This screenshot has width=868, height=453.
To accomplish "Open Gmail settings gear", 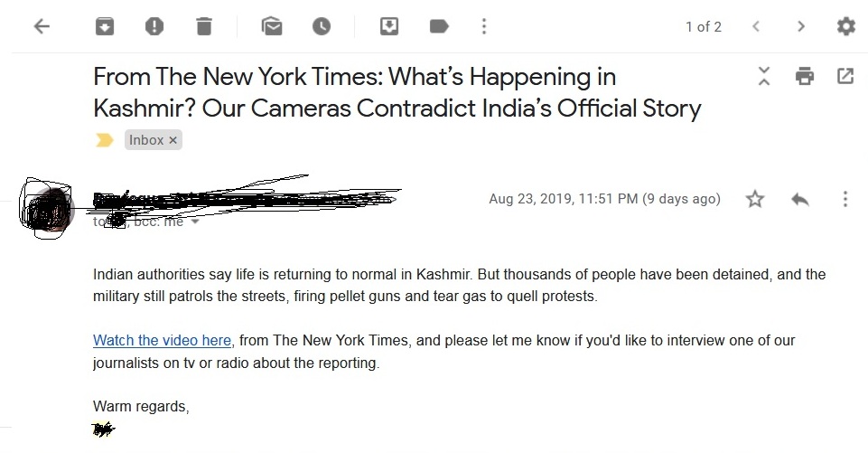I will [845, 26].
